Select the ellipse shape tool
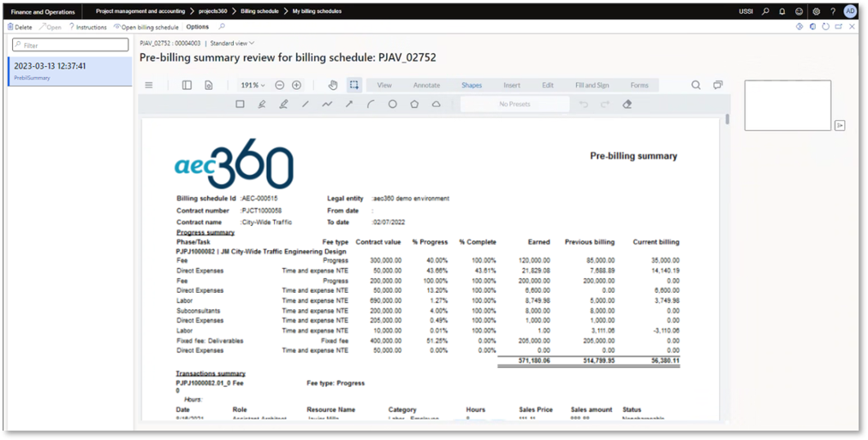The height and width of the screenshot is (440, 868). (393, 104)
